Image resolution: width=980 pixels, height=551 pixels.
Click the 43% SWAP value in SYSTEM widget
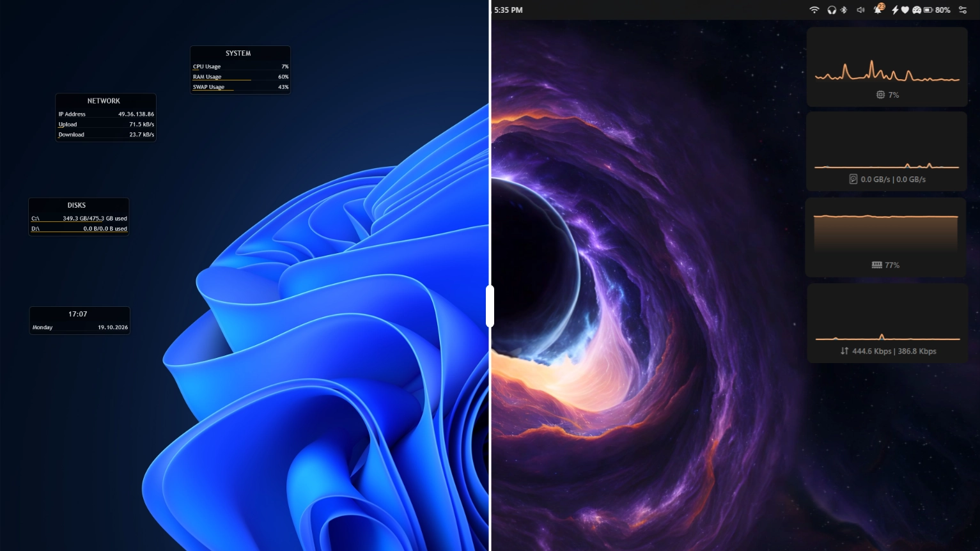point(283,87)
